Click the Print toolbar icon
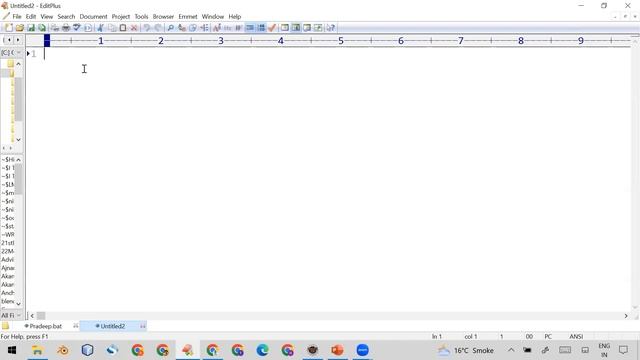This screenshot has width=640, height=360. [66, 28]
